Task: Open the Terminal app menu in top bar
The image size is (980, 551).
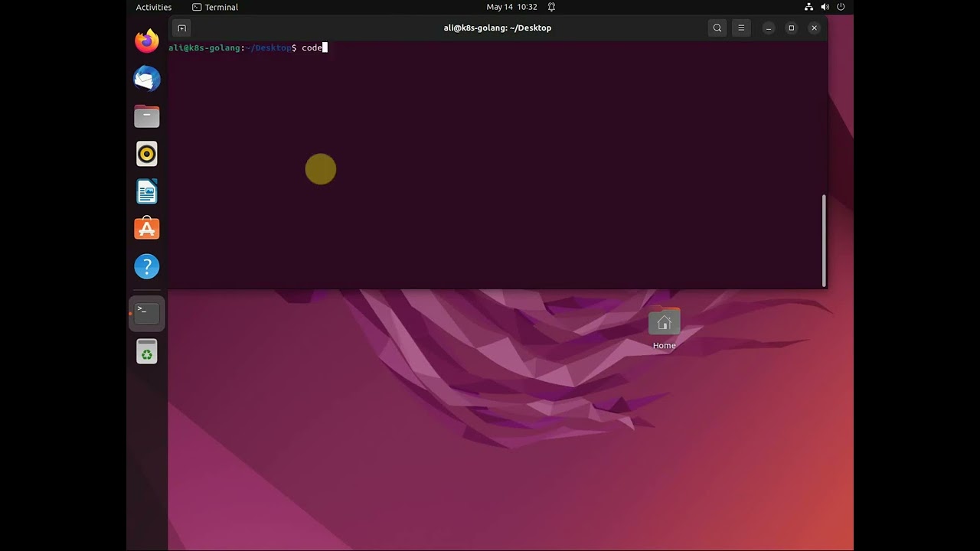Action: 215,7
